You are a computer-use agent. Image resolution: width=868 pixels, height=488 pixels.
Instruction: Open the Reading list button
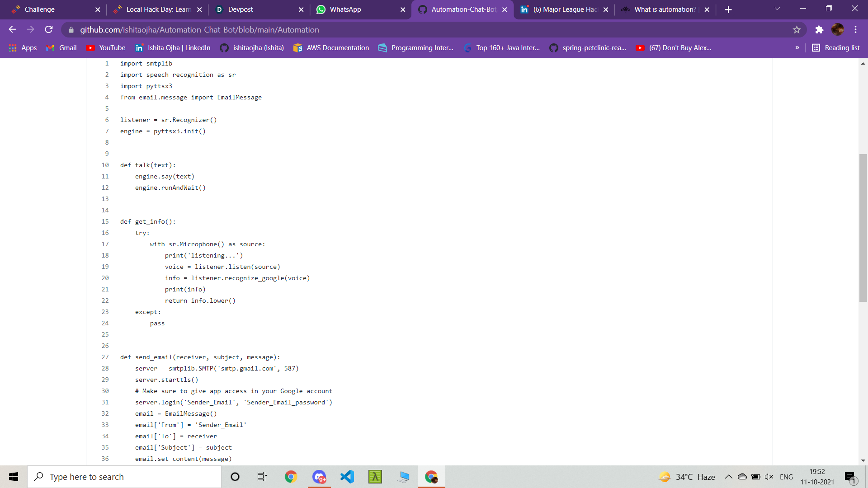point(835,48)
